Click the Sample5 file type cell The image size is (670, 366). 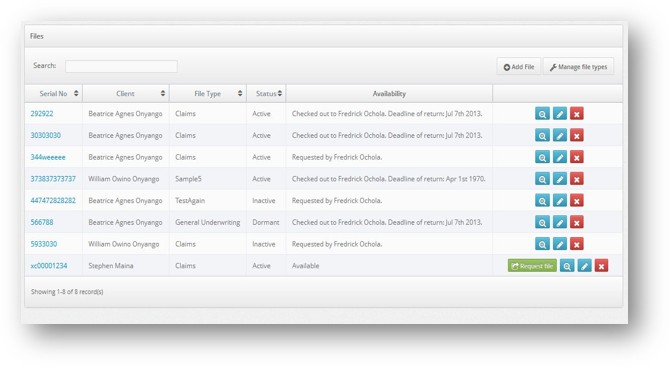pos(188,179)
